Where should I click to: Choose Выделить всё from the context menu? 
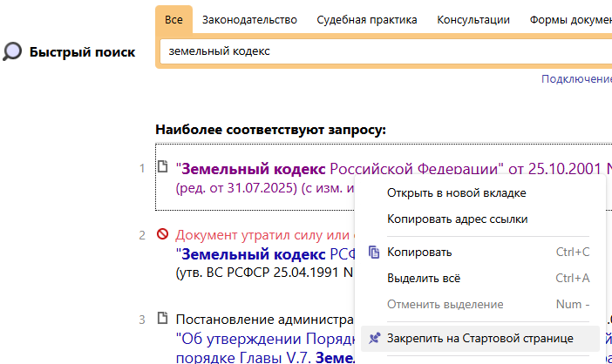point(423,279)
